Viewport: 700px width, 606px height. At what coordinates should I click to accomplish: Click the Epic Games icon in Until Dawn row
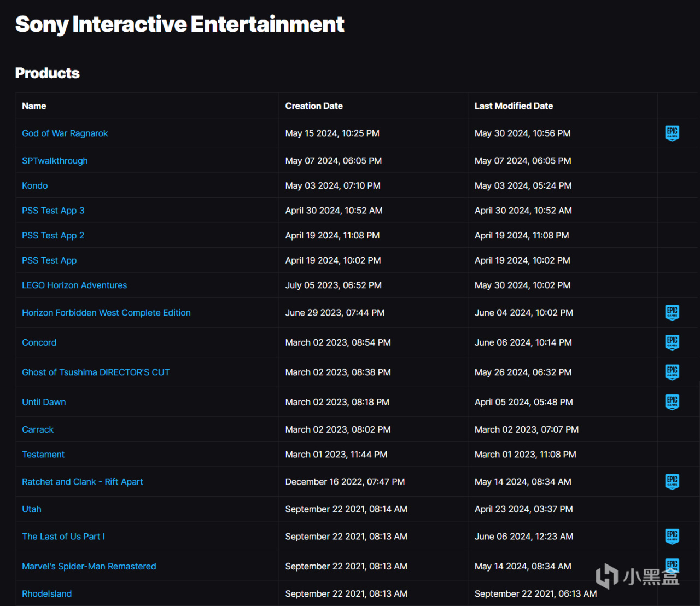tap(672, 402)
